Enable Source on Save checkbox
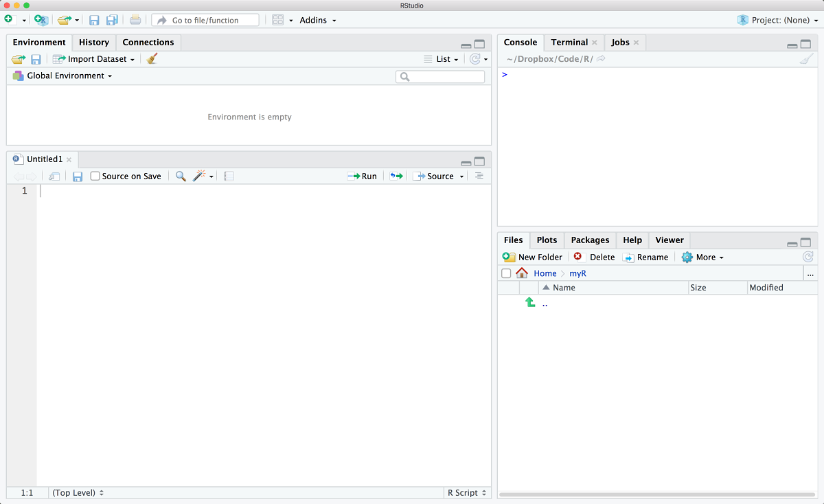The height and width of the screenshot is (504, 824). 95,176
